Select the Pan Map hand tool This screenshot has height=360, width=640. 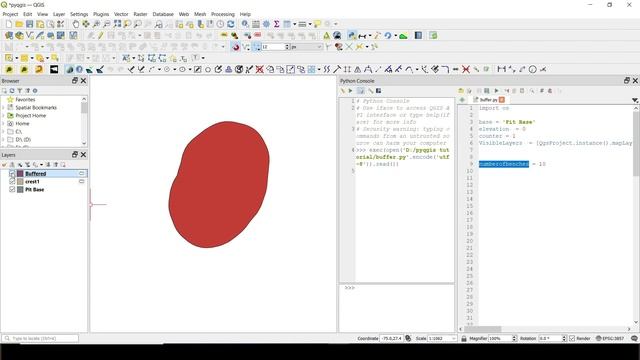pos(76,24)
